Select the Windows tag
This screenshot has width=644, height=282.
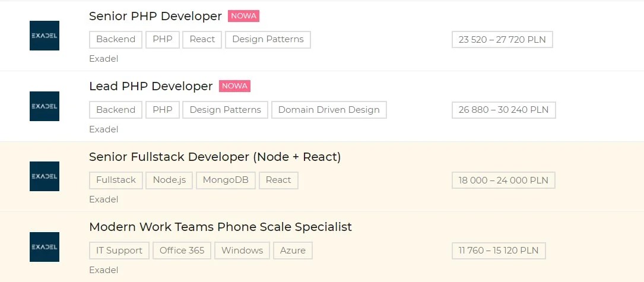point(242,251)
